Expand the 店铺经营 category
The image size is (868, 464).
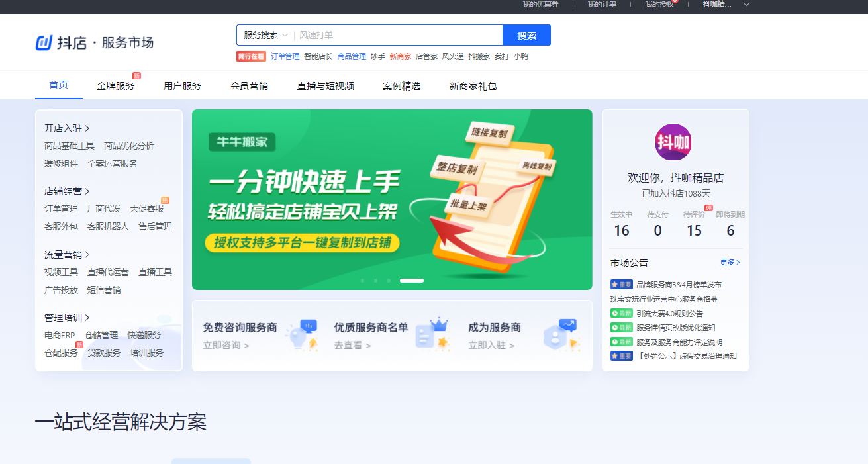(67, 191)
